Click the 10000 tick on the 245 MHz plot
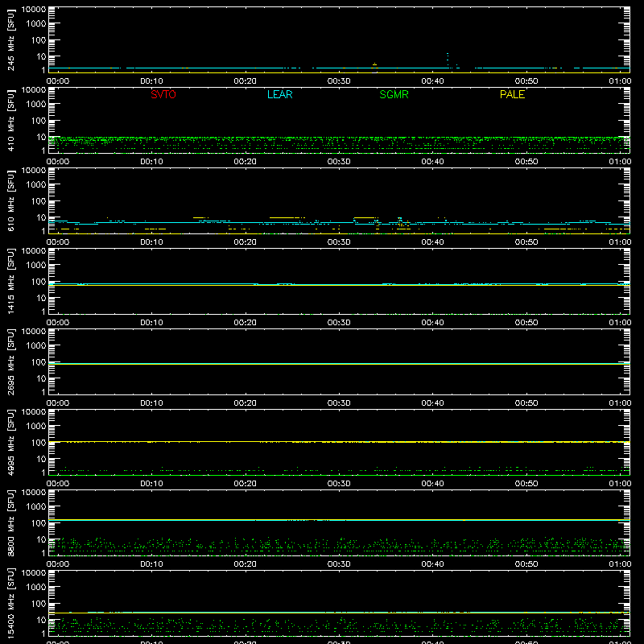 pyautogui.click(x=34, y=10)
